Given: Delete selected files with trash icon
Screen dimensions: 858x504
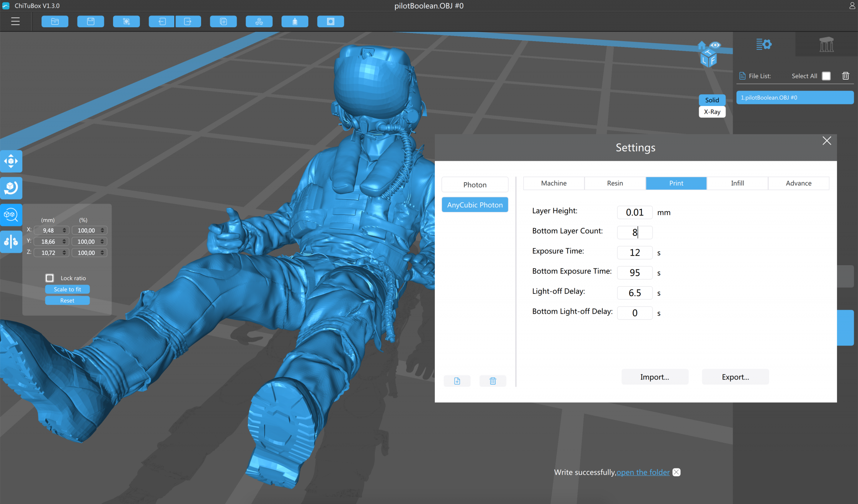Looking at the screenshot, I should click(845, 76).
